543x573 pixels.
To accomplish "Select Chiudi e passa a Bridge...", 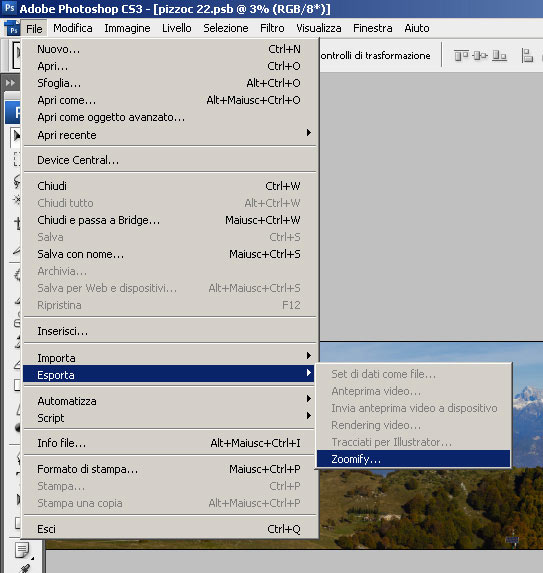I will tap(169, 220).
